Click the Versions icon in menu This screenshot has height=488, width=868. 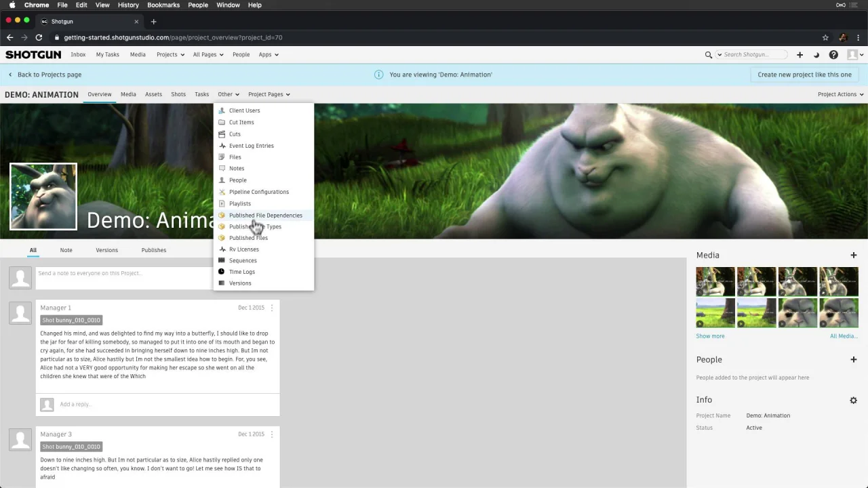[x=222, y=283]
